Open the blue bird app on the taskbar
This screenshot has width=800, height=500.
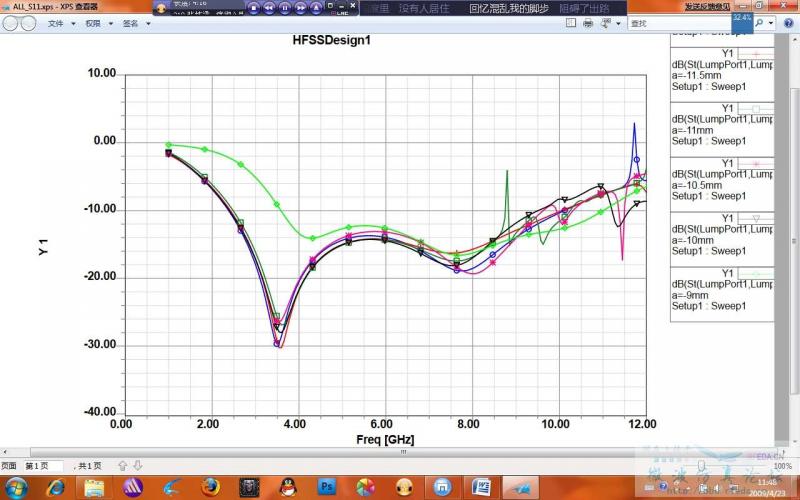(x=171, y=488)
